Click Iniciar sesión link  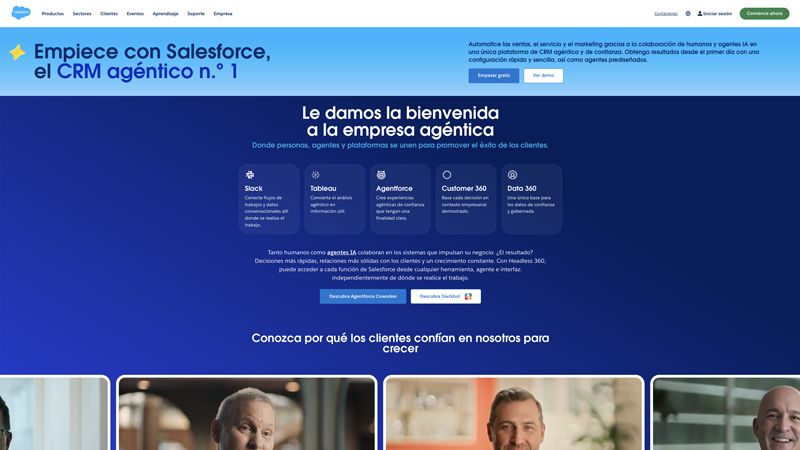717,14
